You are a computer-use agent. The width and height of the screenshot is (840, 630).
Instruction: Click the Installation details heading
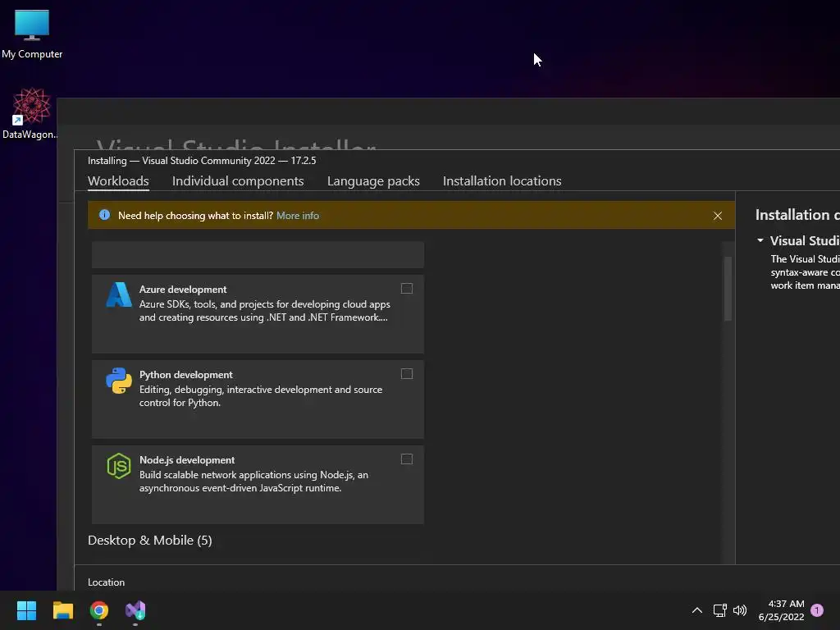coord(797,215)
